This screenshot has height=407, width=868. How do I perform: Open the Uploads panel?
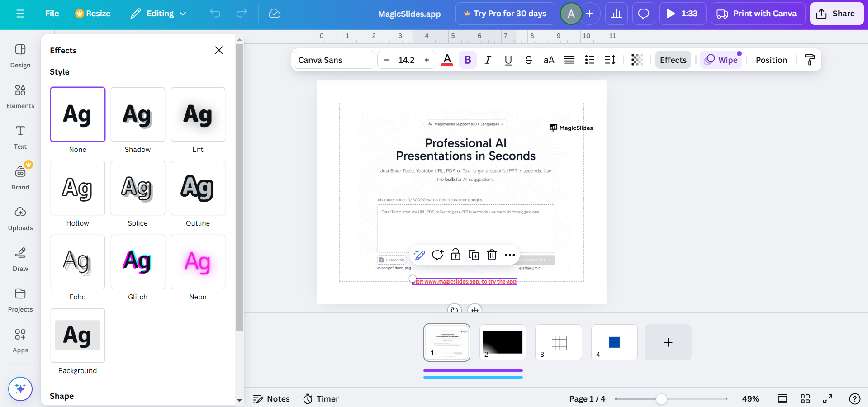20,218
